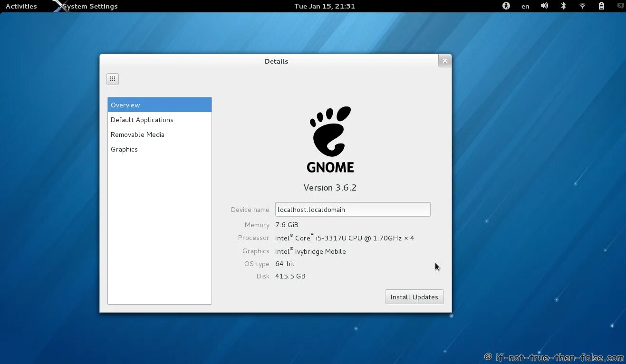The height and width of the screenshot is (364, 626).
Task: Click the '415.5 GB' disk value
Action: (290, 276)
